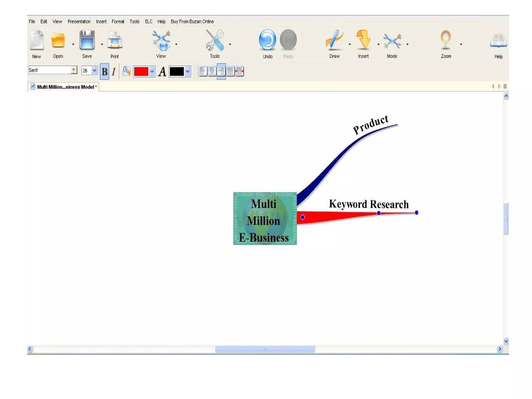Open the Tools wrench and screwdriver icon
Viewport: 532px width, 399px height.
[215, 40]
